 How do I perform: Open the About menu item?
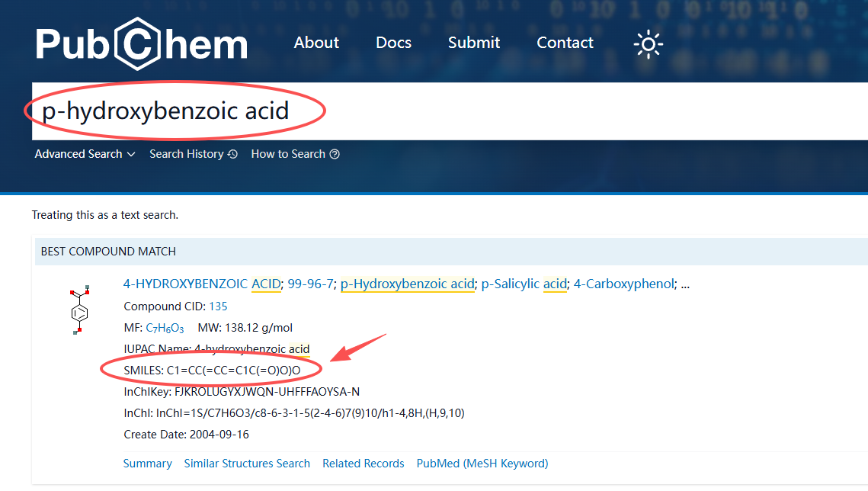click(316, 43)
